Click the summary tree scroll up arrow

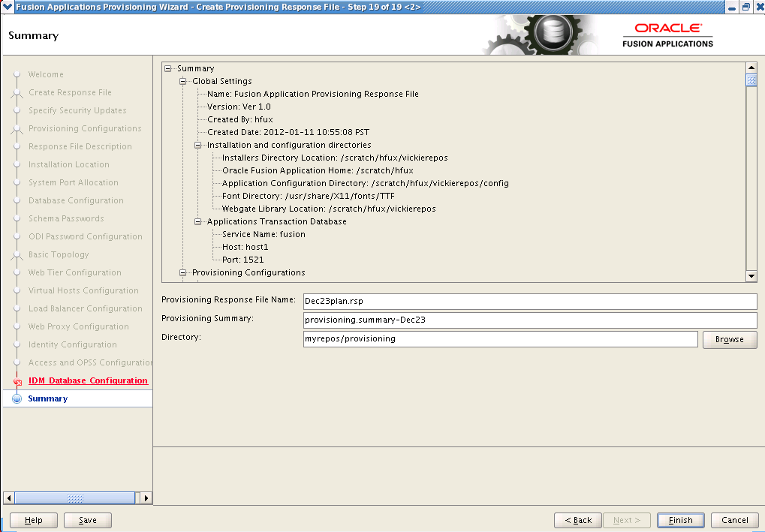click(x=751, y=68)
